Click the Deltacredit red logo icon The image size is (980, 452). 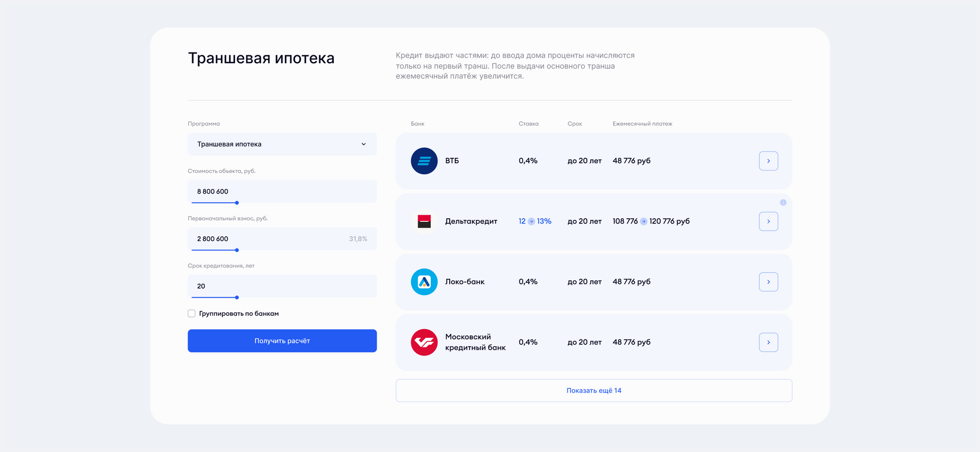(424, 221)
